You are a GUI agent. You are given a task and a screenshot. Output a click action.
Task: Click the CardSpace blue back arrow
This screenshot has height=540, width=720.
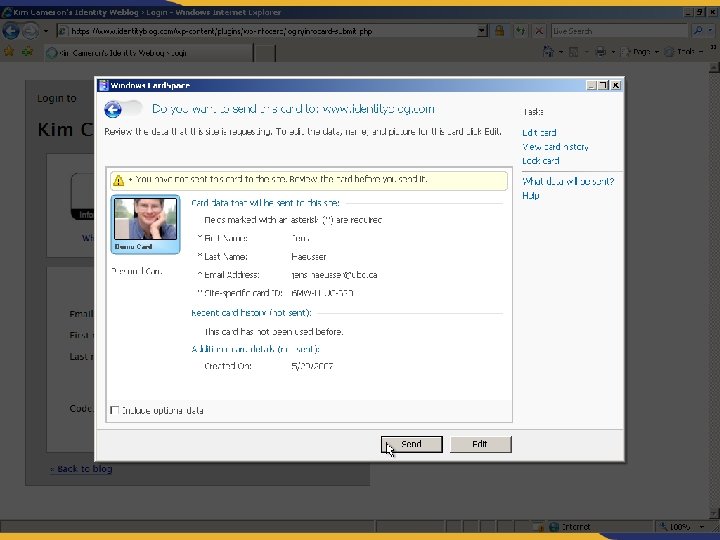[113, 109]
